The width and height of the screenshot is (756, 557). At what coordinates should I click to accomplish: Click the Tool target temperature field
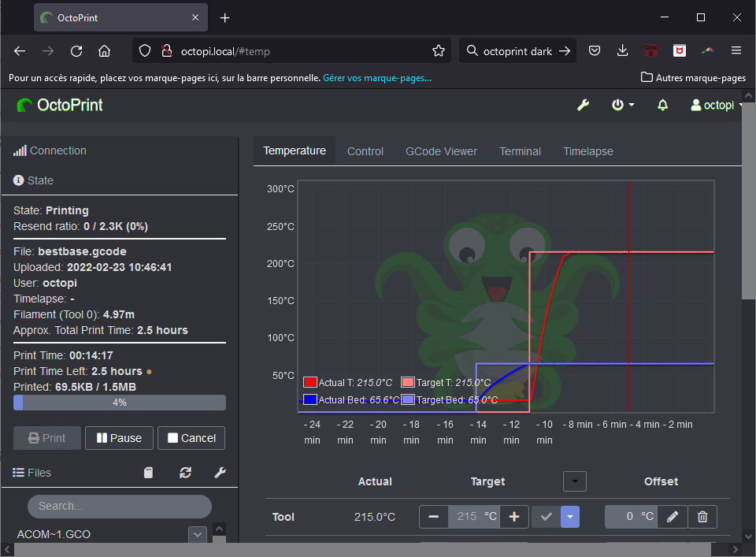(x=465, y=517)
